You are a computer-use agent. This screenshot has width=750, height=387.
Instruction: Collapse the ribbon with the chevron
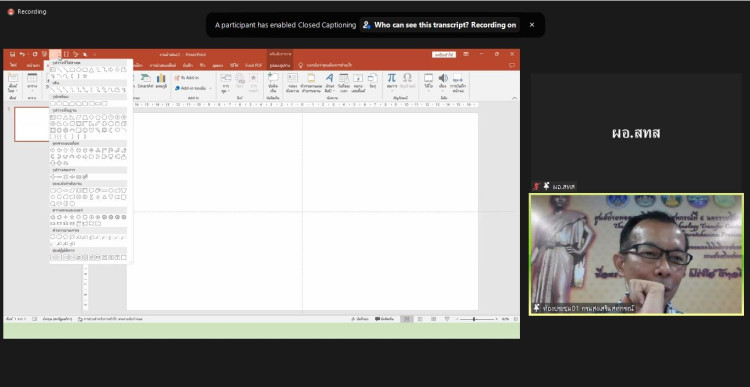tap(515, 98)
